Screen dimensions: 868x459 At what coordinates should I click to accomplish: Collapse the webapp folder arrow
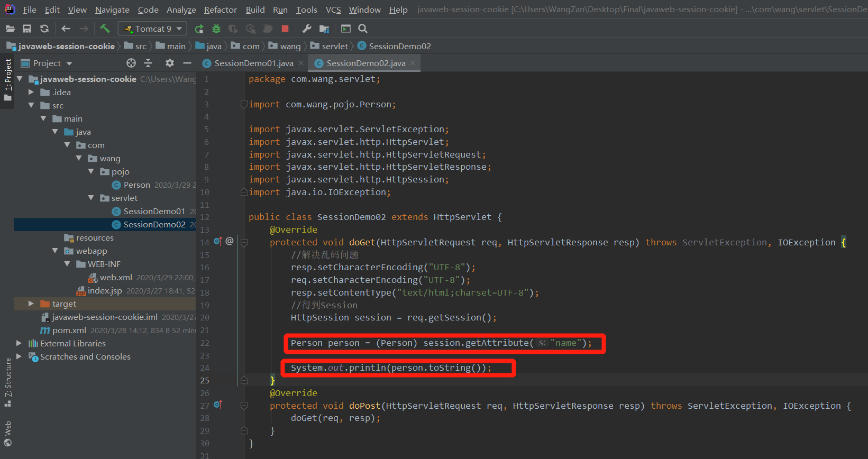pos(55,251)
